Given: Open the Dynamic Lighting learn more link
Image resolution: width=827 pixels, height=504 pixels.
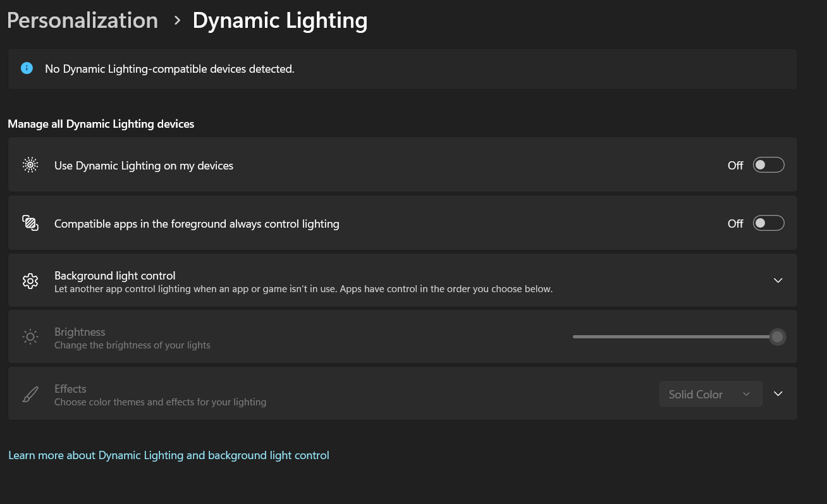Looking at the screenshot, I should tap(169, 455).
